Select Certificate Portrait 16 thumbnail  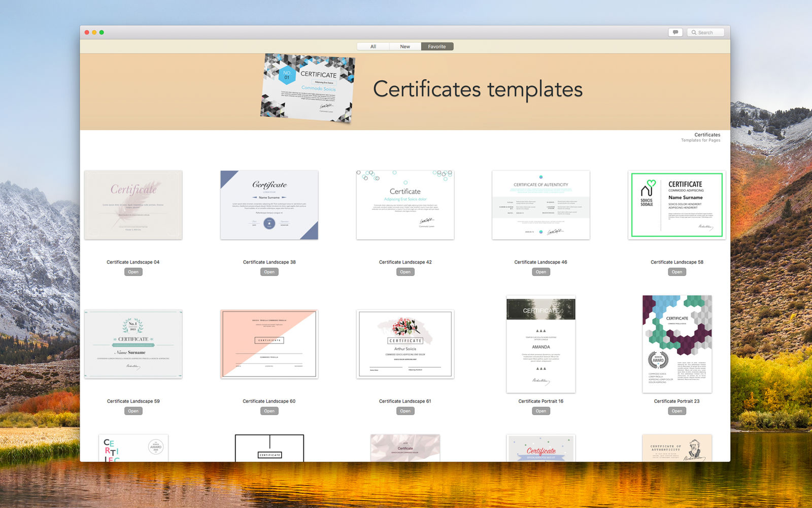coord(541,344)
